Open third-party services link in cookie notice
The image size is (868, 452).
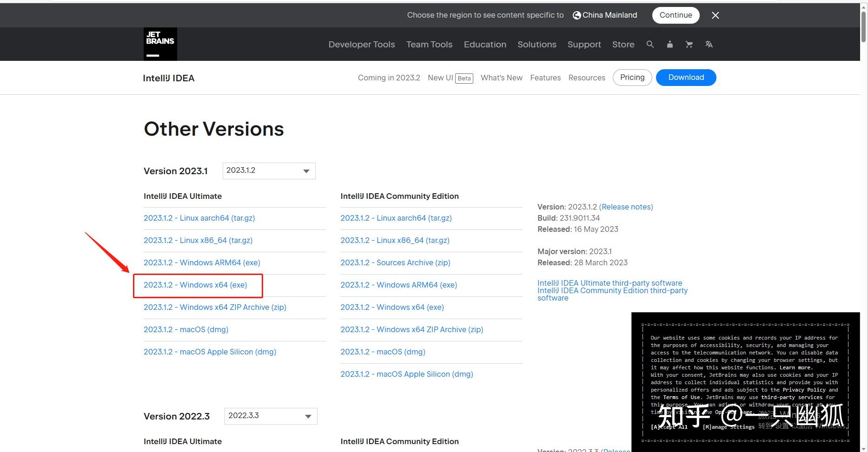point(792,397)
